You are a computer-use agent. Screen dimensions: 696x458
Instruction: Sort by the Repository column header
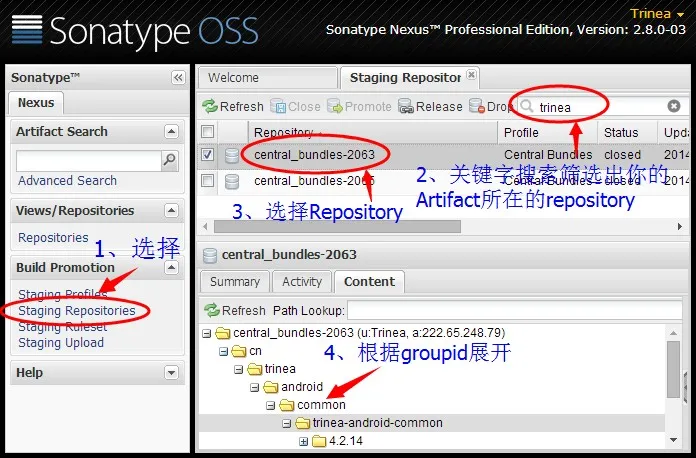pos(373,132)
